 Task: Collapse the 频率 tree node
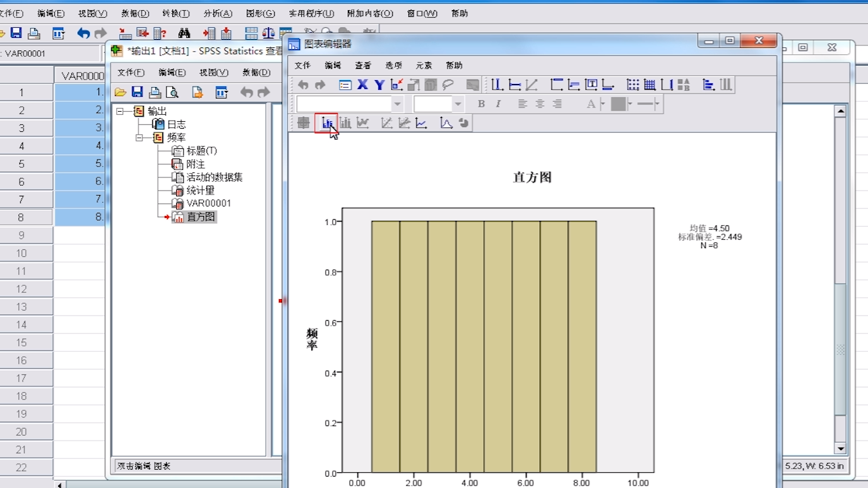point(140,137)
